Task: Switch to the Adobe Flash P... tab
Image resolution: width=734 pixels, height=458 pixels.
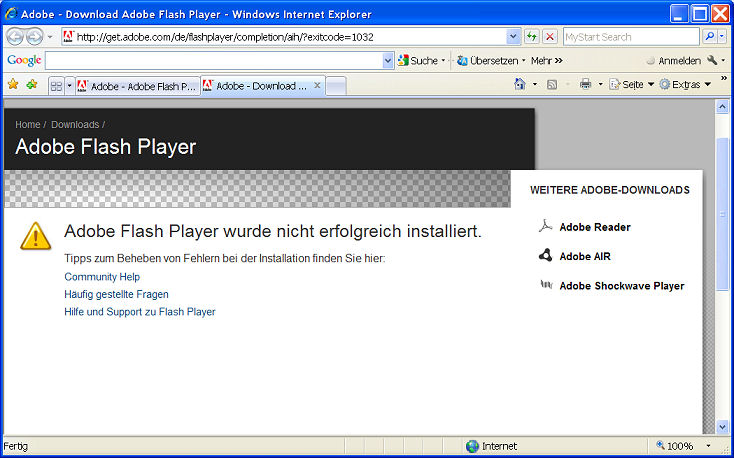Action: point(138,86)
